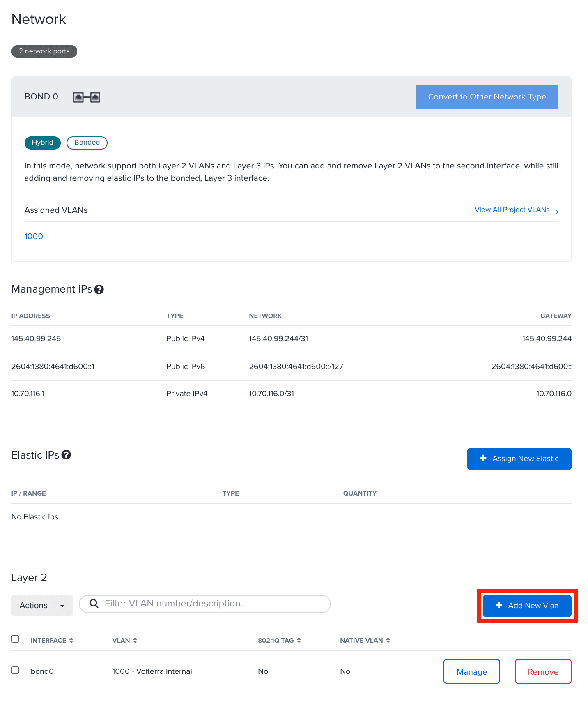Tick the select-all checkbox in Layer 2 header
Screen dimensions: 588x710
pyautogui.click(x=15, y=639)
